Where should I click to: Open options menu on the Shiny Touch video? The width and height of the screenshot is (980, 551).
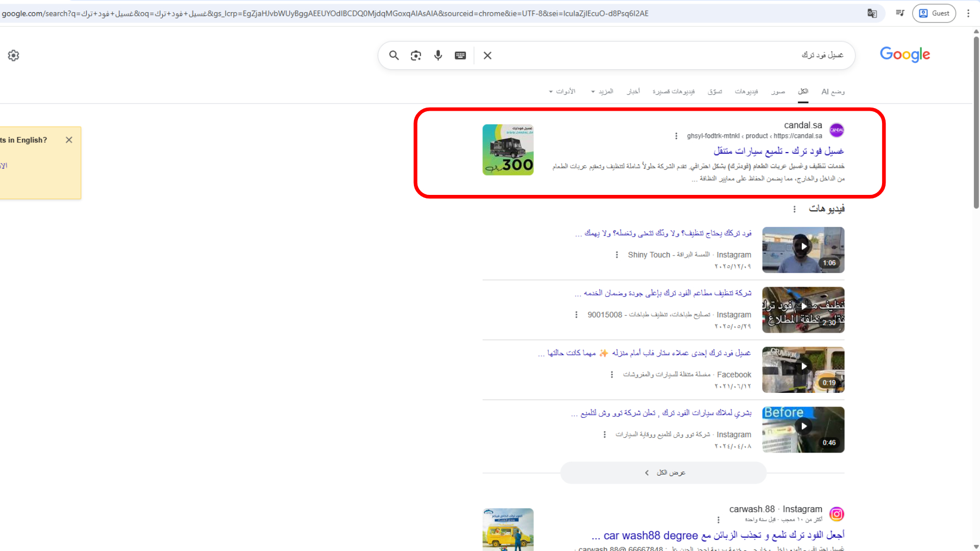tap(617, 255)
